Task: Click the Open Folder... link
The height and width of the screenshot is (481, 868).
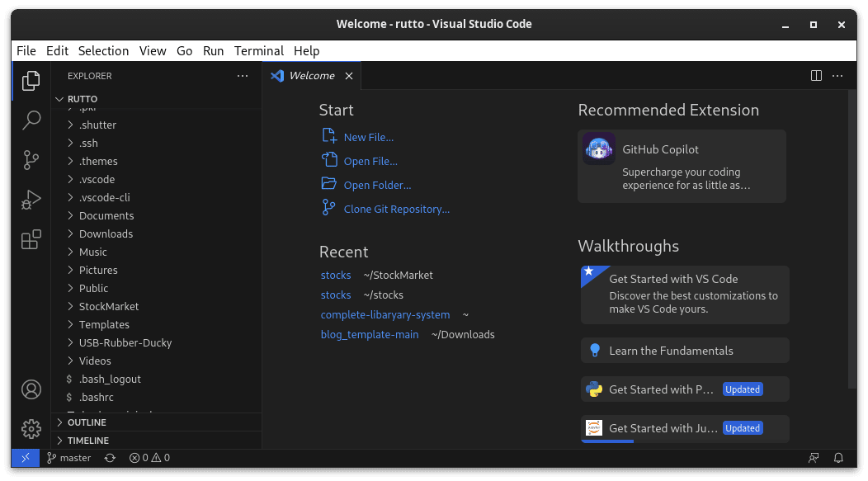Action: 378,186
